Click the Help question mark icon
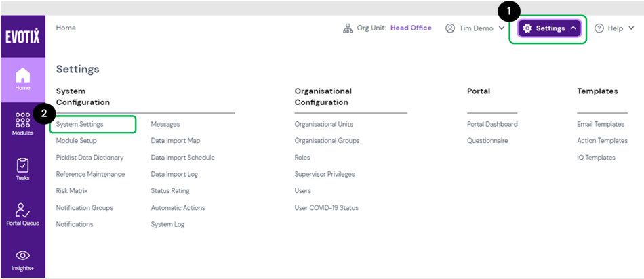 tap(599, 28)
